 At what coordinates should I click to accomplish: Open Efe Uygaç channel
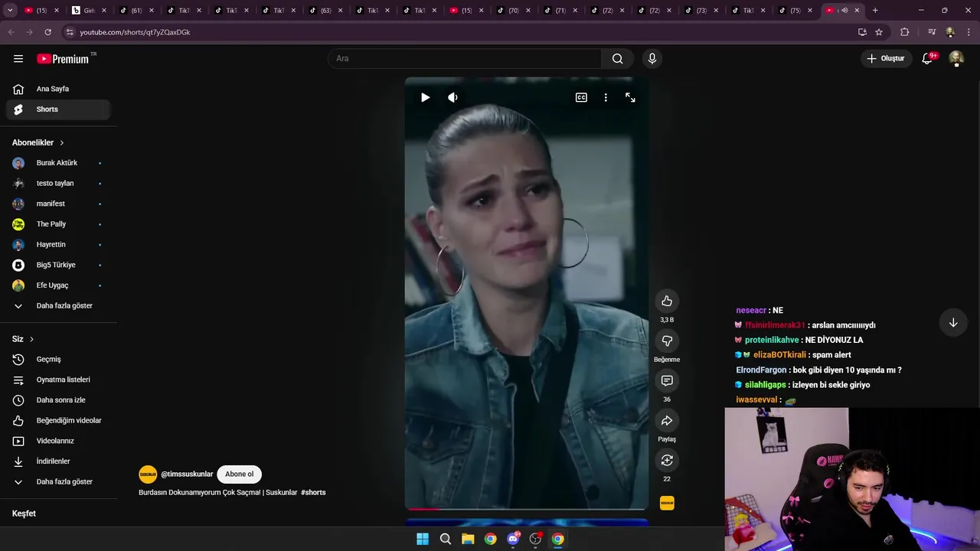pos(58,285)
